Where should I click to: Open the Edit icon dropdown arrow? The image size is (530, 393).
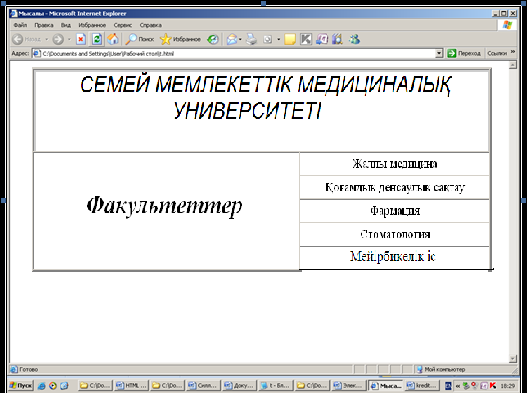click(279, 39)
